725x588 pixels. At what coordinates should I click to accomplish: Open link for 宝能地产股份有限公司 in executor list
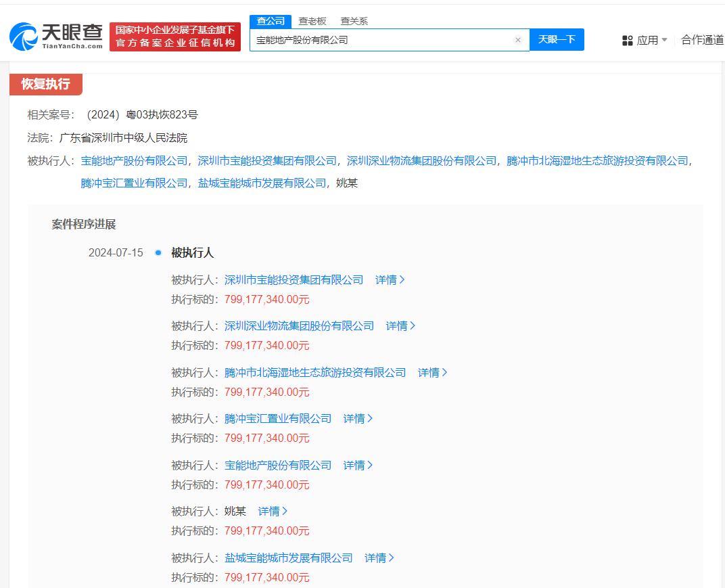pyautogui.click(x=279, y=465)
